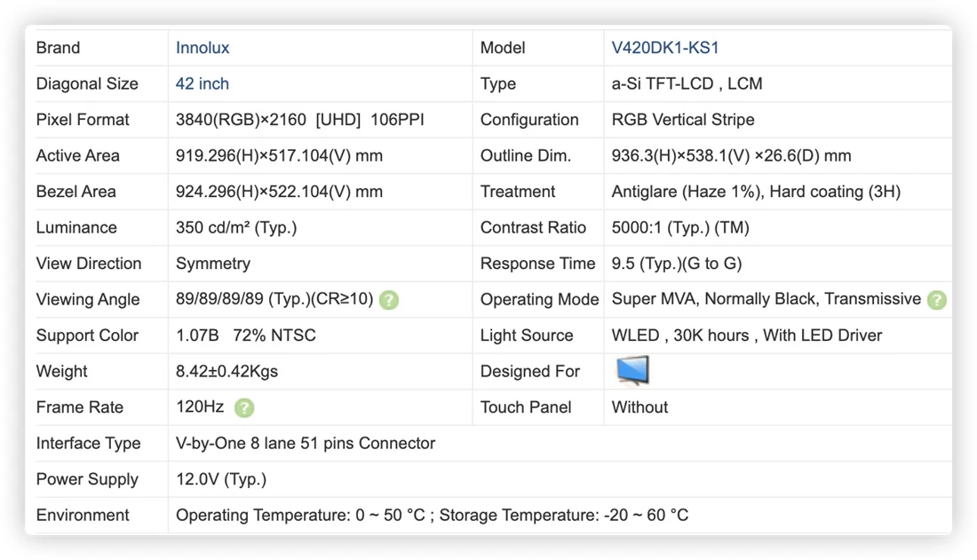Click the Viewing Angle row label
The height and width of the screenshot is (560, 977).
tap(87, 300)
